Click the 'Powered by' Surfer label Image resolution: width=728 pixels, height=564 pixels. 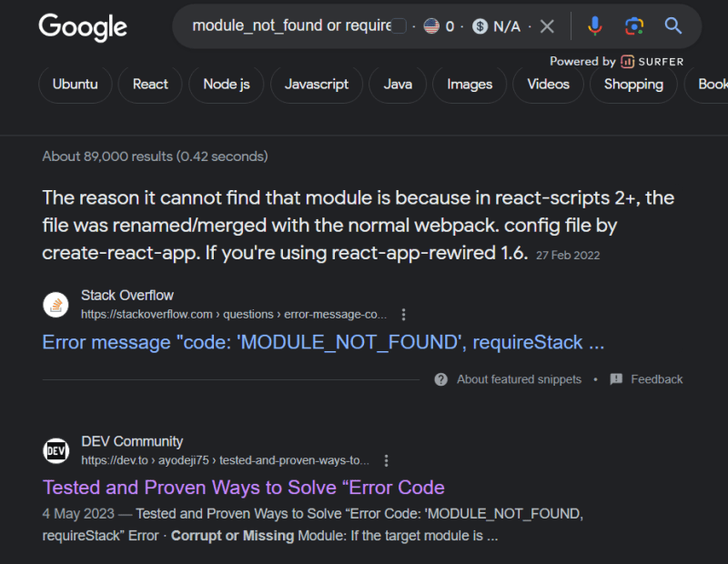pos(582,61)
